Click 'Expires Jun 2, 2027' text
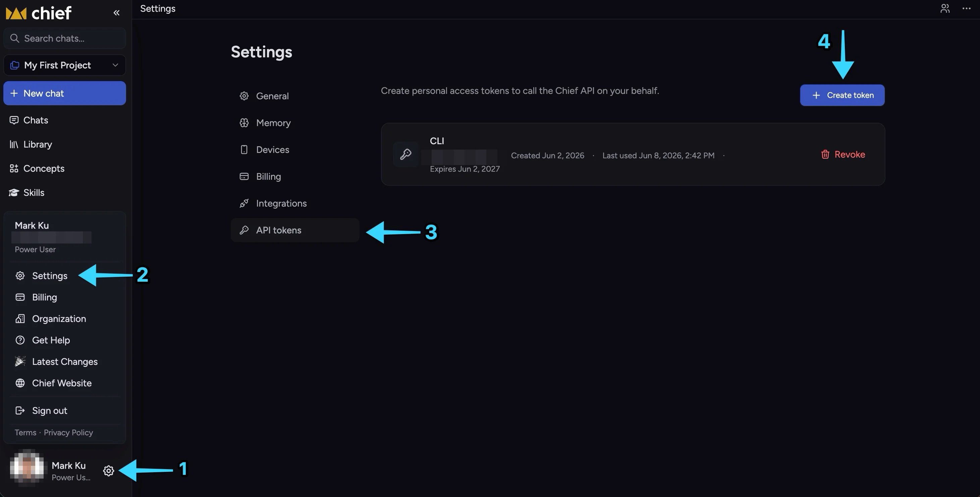 coord(465,169)
